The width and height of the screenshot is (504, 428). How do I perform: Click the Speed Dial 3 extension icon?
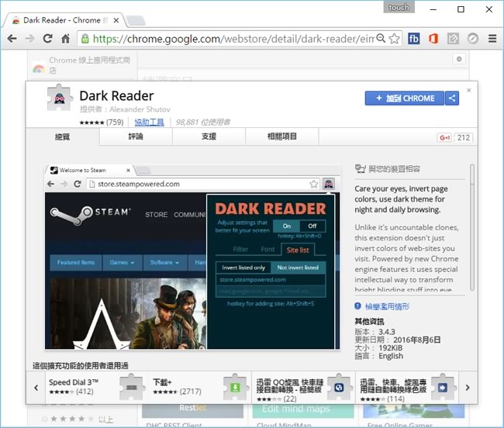coord(132,387)
